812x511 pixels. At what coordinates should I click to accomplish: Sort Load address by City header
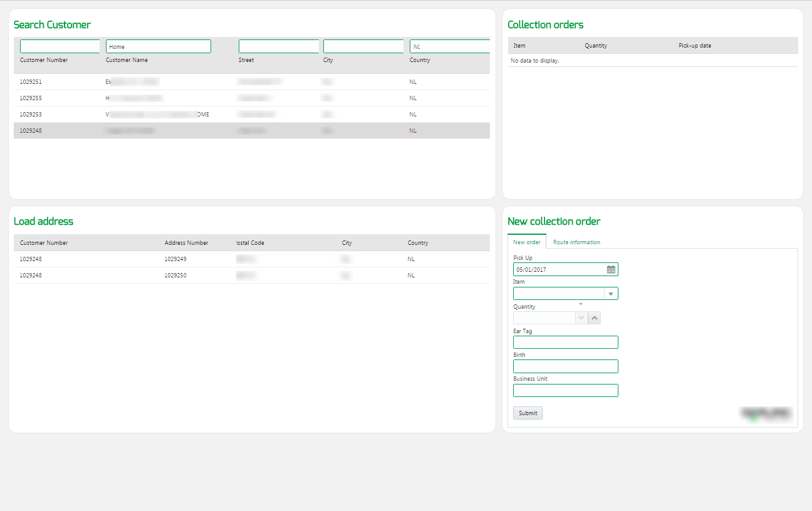(x=347, y=243)
